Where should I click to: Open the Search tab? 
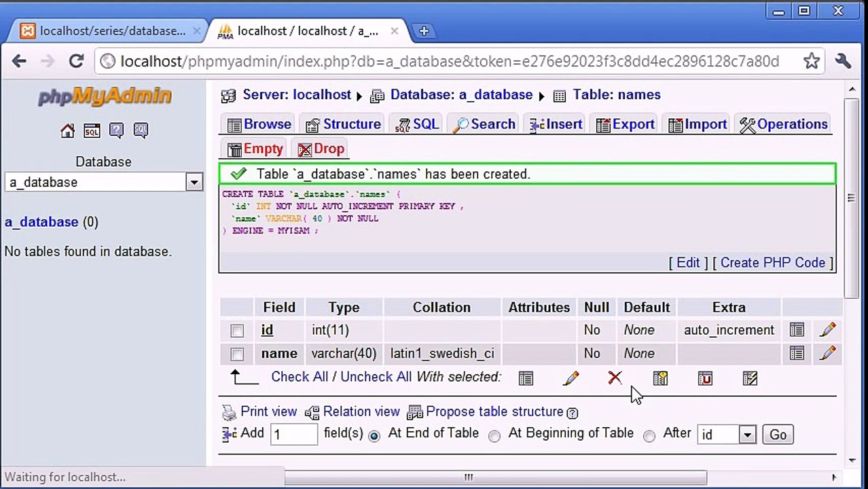pos(484,124)
